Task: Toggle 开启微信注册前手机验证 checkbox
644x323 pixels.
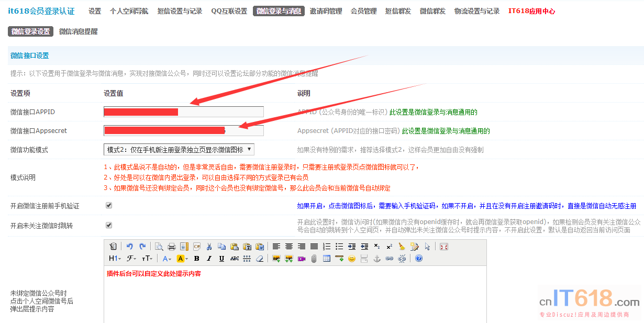Action: (x=109, y=205)
